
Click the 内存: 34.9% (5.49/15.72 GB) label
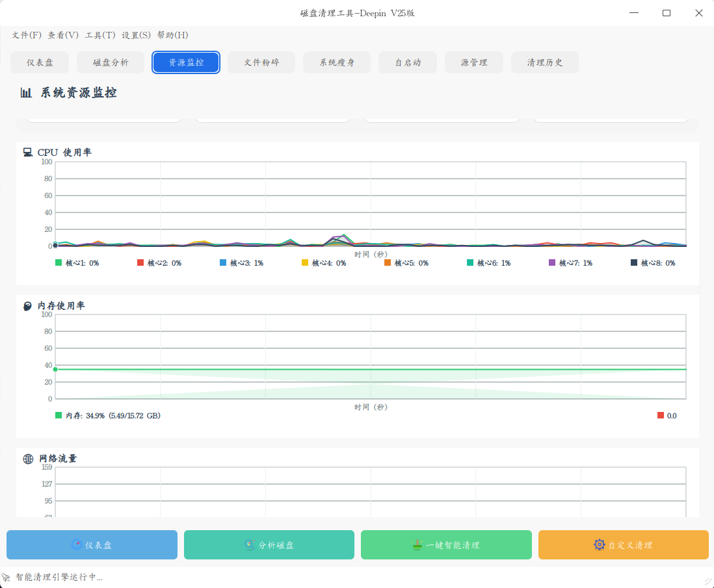pyautogui.click(x=113, y=416)
